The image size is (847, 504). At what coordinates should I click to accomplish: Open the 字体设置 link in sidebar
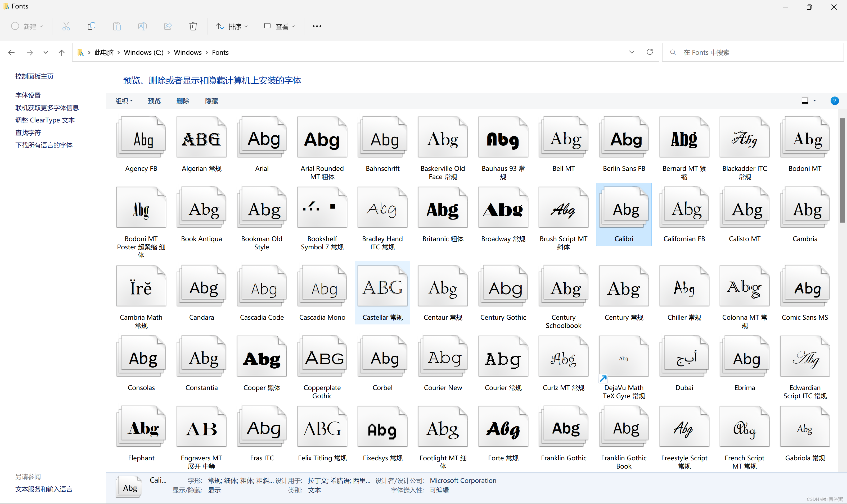(x=28, y=95)
